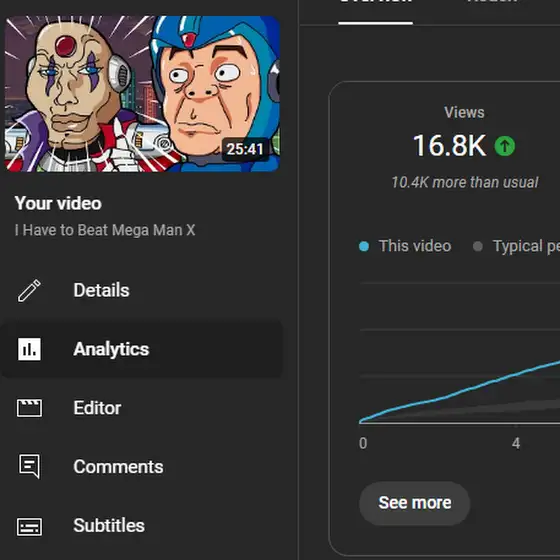The image size is (560, 560).
Task: Click the '10.4K more than usual' text
Action: [x=465, y=182]
